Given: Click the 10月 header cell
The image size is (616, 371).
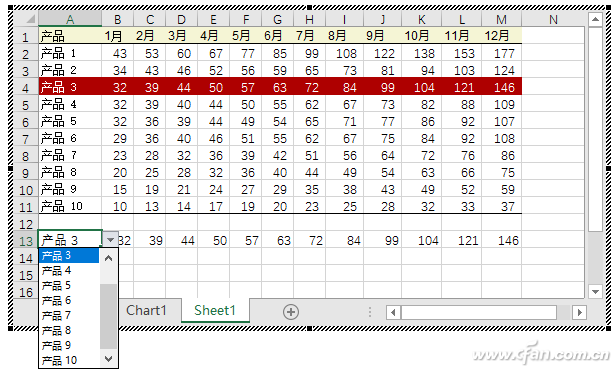Looking at the screenshot, I should (x=422, y=36).
